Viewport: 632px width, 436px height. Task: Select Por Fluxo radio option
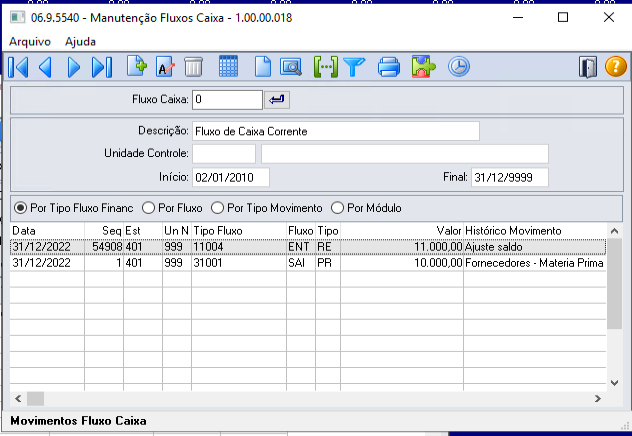[148, 208]
